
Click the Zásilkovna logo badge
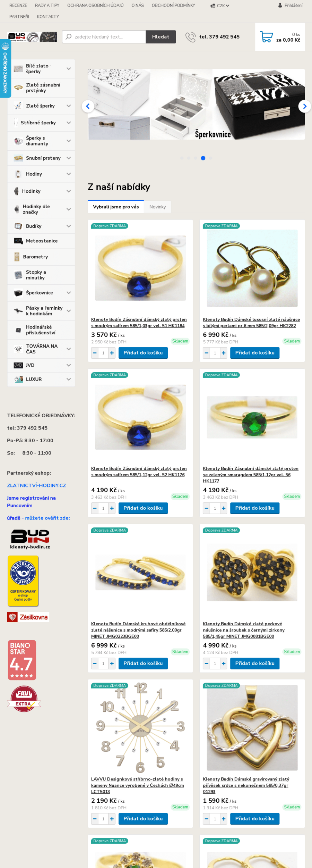pos(28,617)
